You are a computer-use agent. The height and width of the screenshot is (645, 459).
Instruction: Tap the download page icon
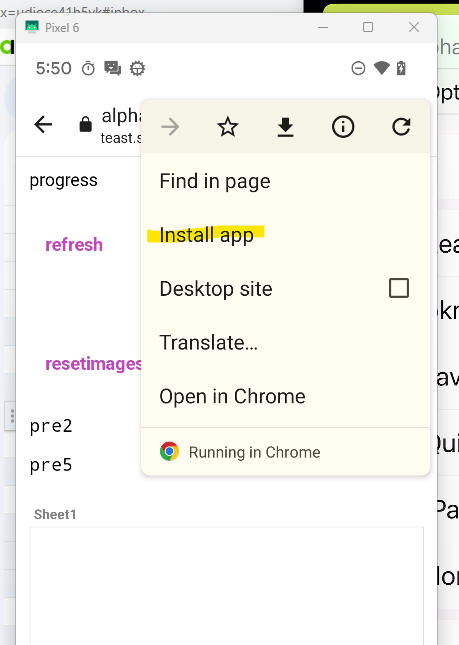(285, 127)
